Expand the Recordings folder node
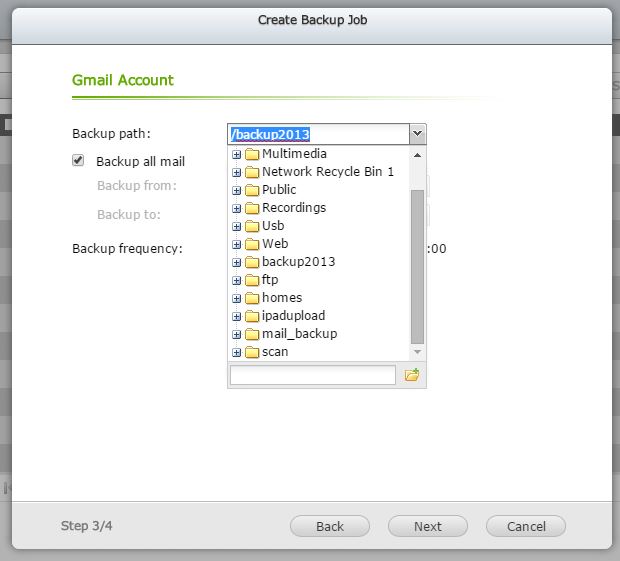 [236, 208]
